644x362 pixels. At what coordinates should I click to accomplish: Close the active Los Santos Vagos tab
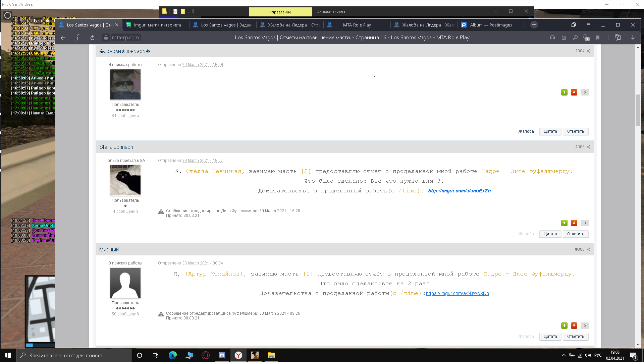point(117,25)
